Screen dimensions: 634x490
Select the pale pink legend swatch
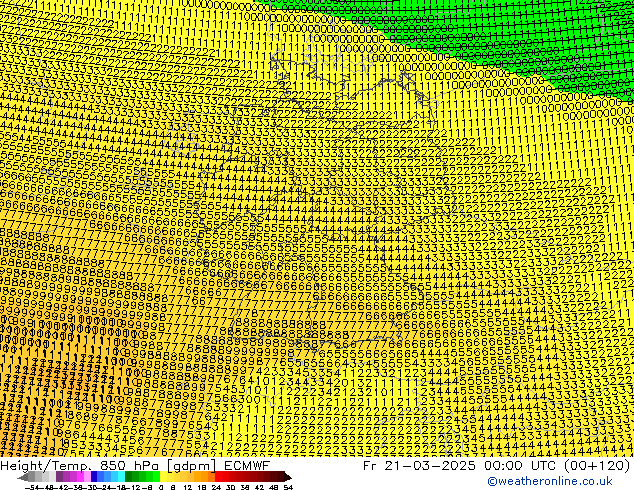87,476
